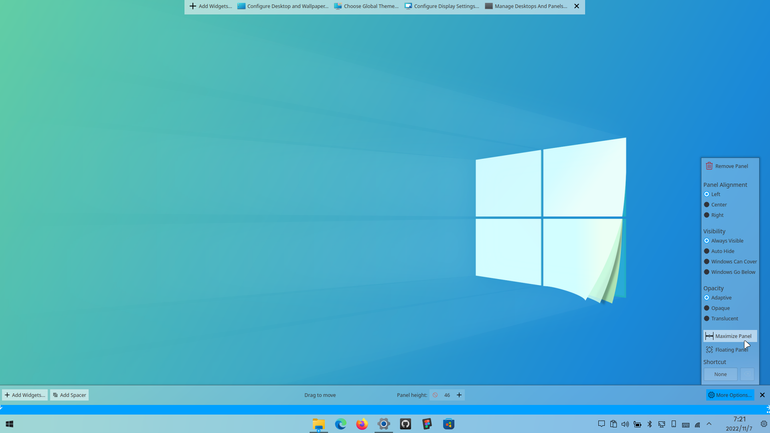Select Center panel alignment

(715, 205)
